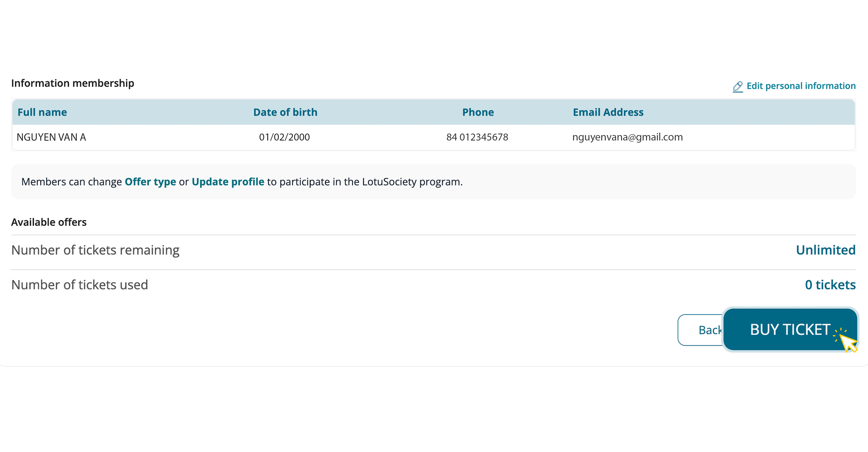Click the Date of birth column header
The image size is (868, 452).
(x=285, y=112)
